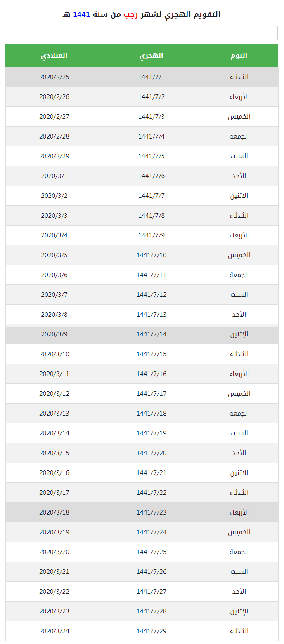Select the highlighted Gregorian date 2020/3/18
Image resolution: width=284 pixels, height=644 pixels.
54,512
